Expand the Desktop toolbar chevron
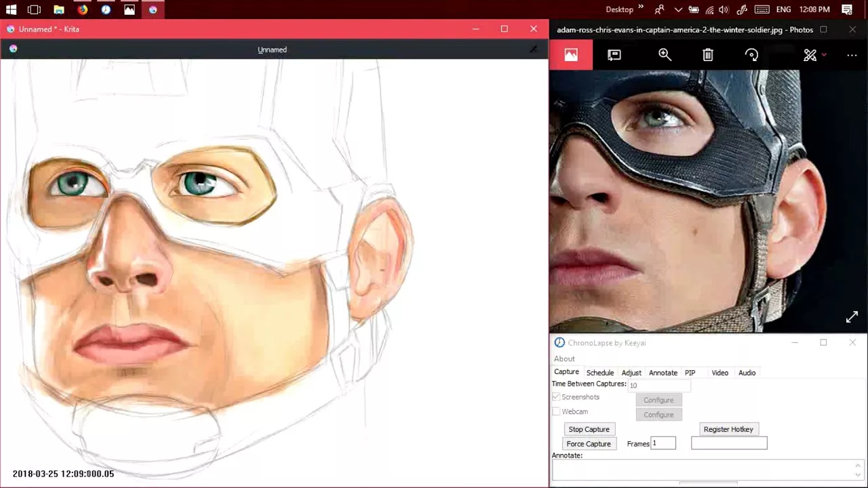The height and width of the screenshot is (488, 868). pyautogui.click(x=641, y=7)
